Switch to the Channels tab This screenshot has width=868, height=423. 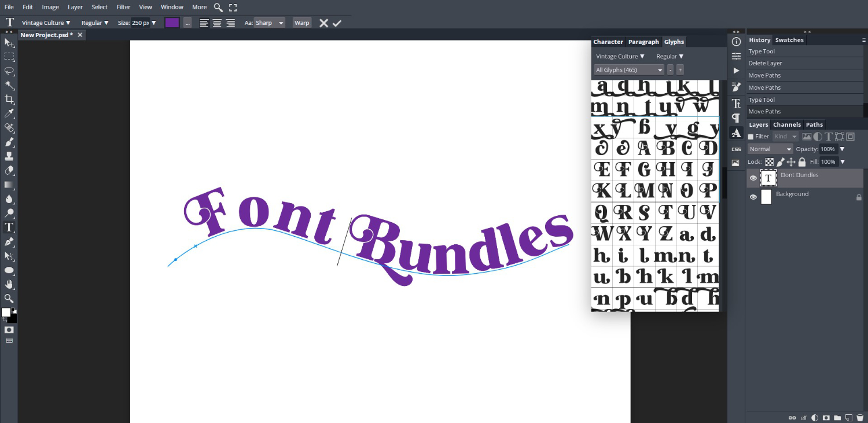(x=787, y=124)
